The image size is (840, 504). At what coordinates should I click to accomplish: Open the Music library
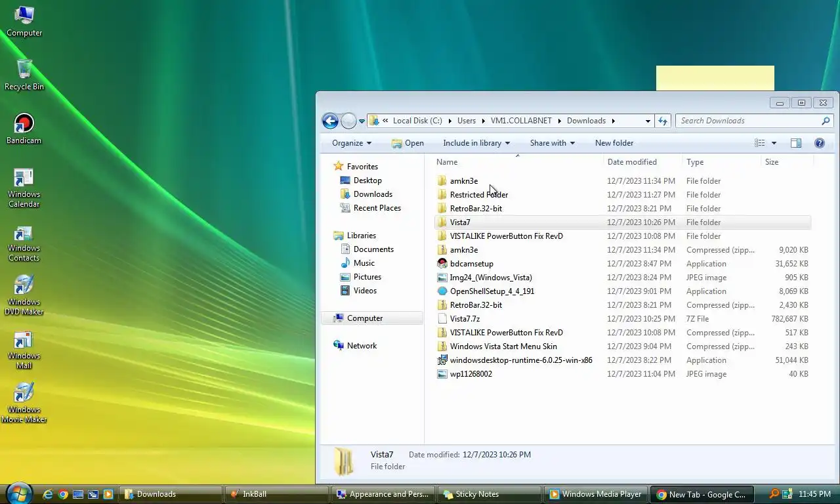[x=358, y=263]
